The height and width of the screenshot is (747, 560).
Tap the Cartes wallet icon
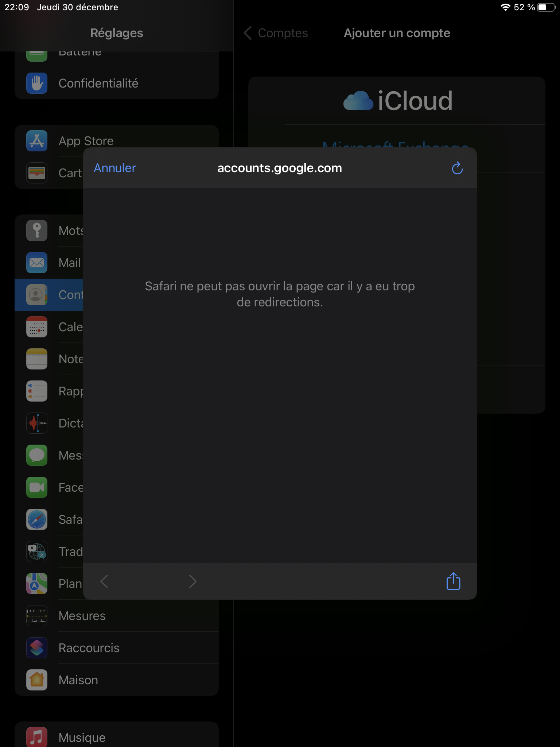coord(37,173)
